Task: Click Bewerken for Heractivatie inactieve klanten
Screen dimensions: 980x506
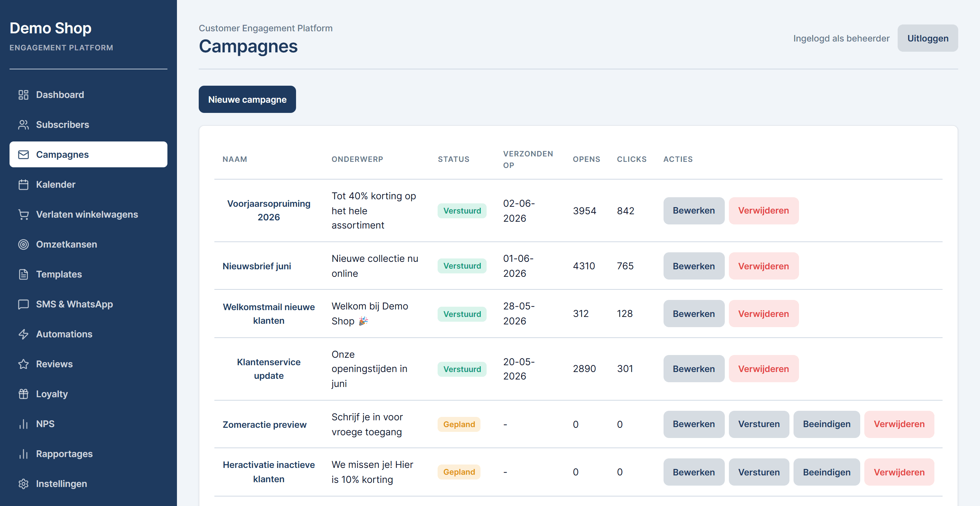Action: point(693,472)
